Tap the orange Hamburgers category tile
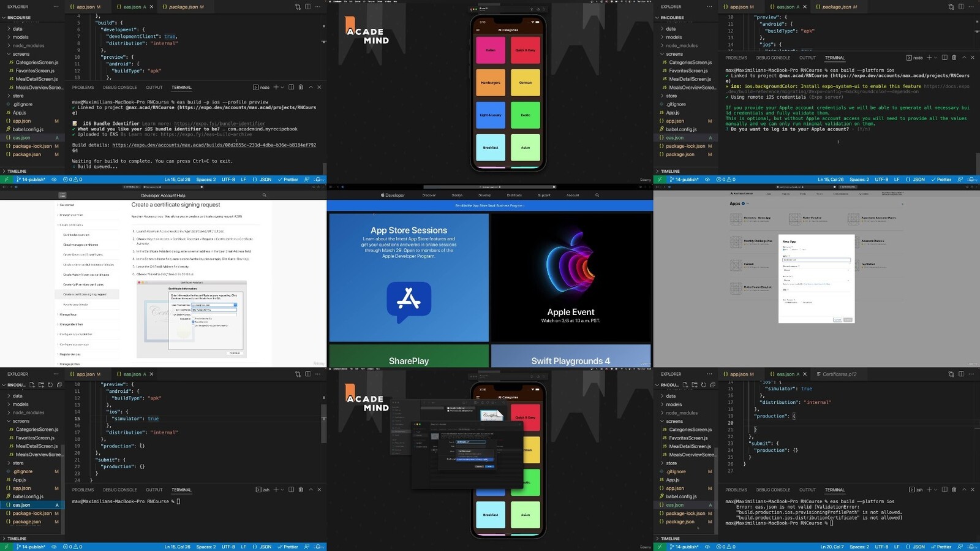Viewport: 980px width, 551px height. (x=491, y=83)
